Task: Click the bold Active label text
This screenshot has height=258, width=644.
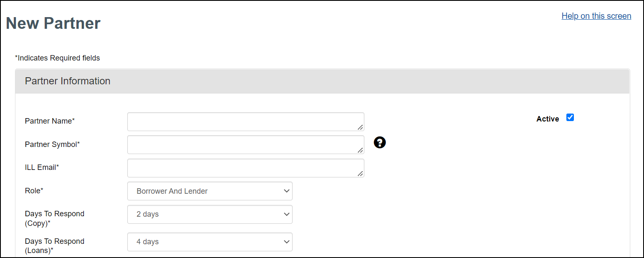Action: pos(548,119)
